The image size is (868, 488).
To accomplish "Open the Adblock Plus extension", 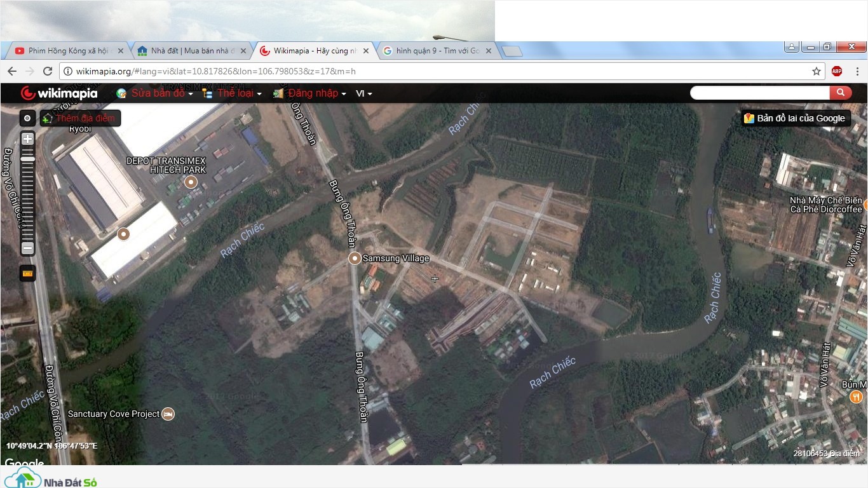I will (837, 71).
